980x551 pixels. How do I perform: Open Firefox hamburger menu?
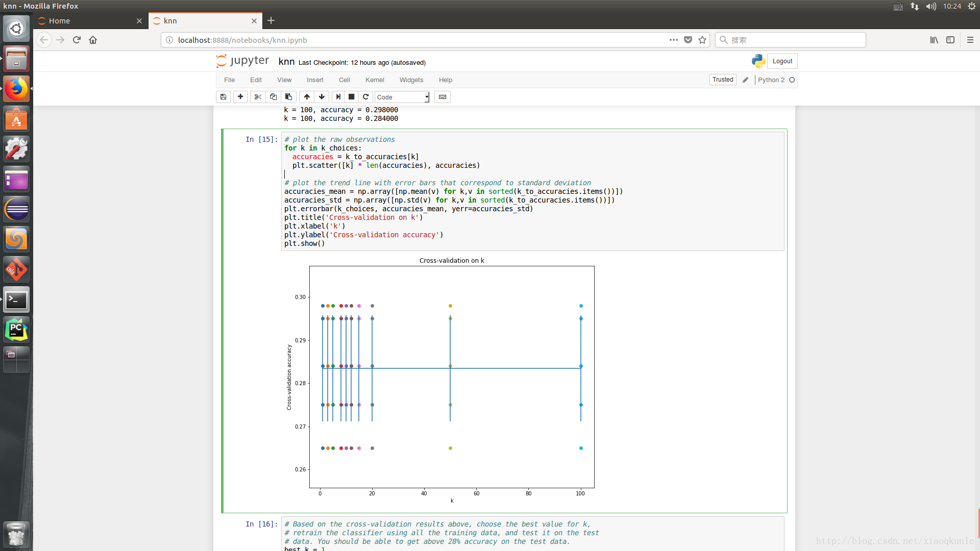970,40
